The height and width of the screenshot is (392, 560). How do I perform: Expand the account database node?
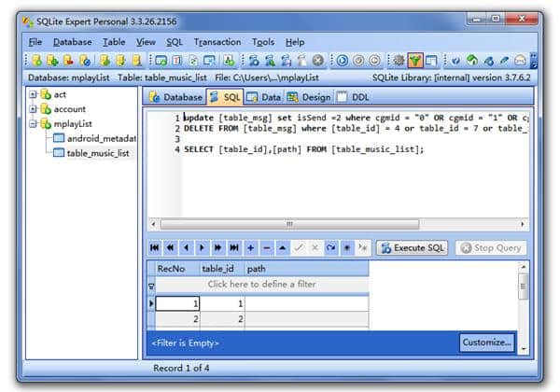[33, 109]
